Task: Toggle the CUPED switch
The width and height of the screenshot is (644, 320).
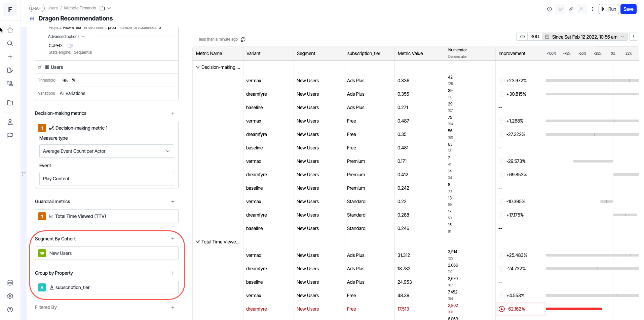Action: [x=70, y=46]
